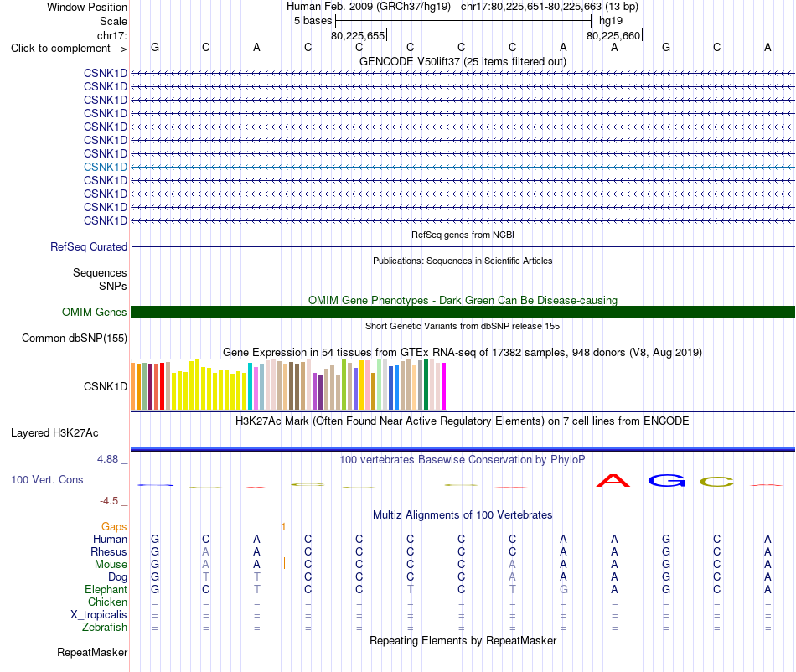796x672 pixels.
Task: Click the X_tropicalis alignment row label
Action: coord(99,615)
